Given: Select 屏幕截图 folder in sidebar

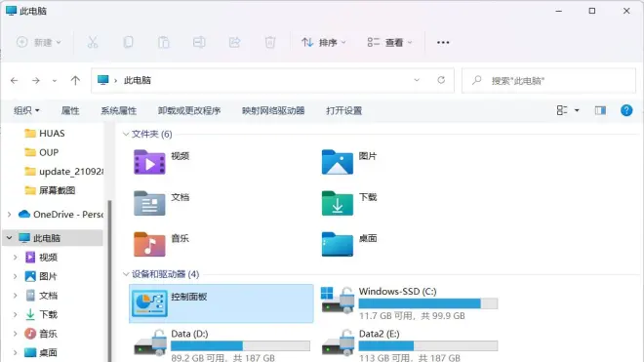Looking at the screenshot, I should (50, 190).
